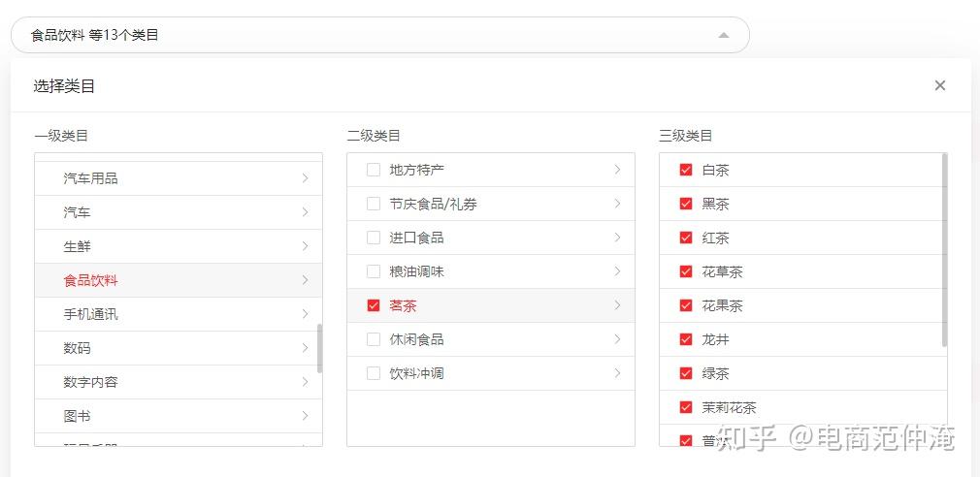Uncheck the 白茶 checkbox
The height and width of the screenshot is (477, 980).
click(x=686, y=170)
